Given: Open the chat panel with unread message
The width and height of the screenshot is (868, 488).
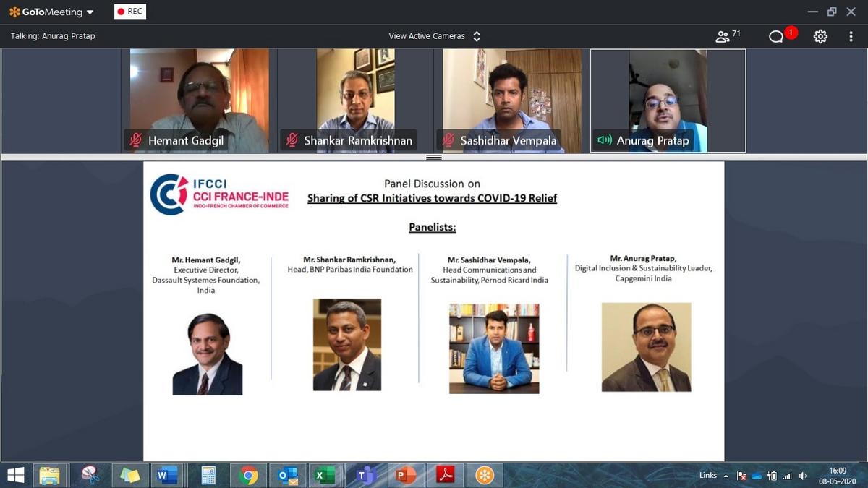Looking at the screenshot, I should click(777, 37).
